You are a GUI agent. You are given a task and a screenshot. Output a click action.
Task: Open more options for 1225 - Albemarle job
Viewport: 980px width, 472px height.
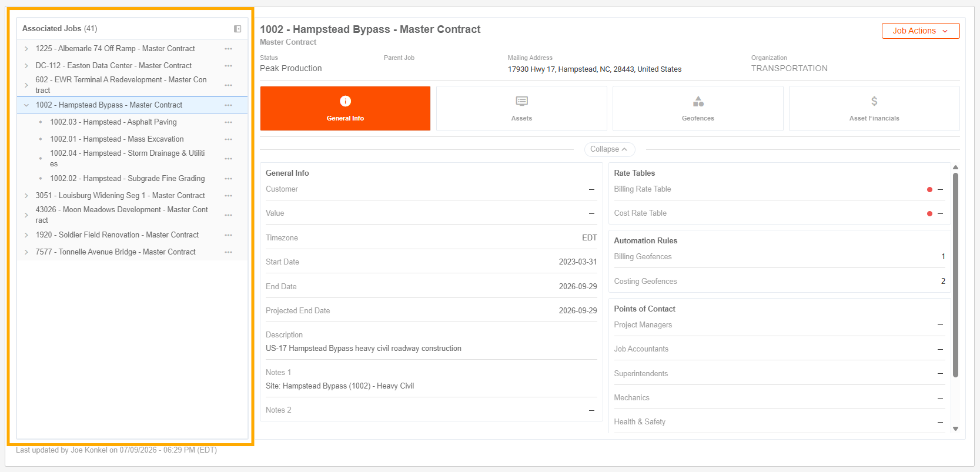[228, 49]
